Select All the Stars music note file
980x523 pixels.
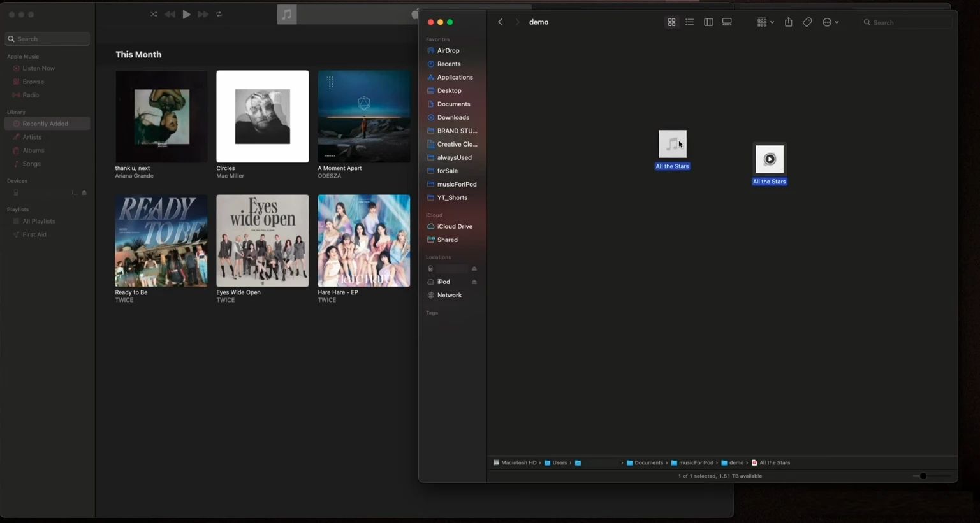pos(673,145)
